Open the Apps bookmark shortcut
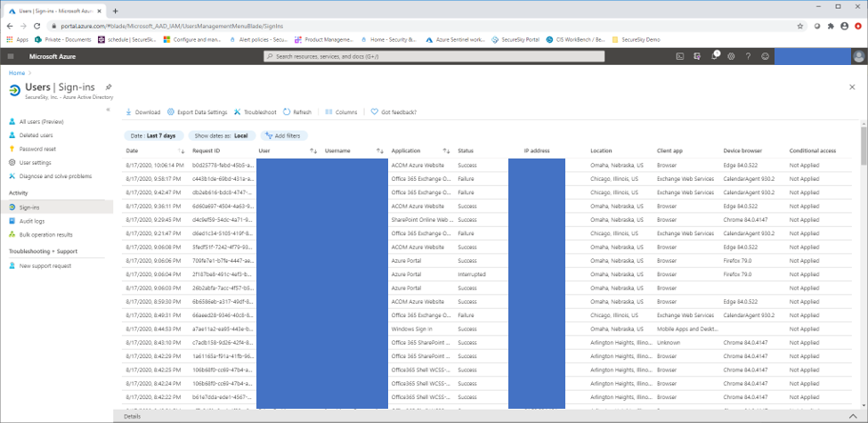The height and width of the screenshot is (423, 868). coord(17,40)
